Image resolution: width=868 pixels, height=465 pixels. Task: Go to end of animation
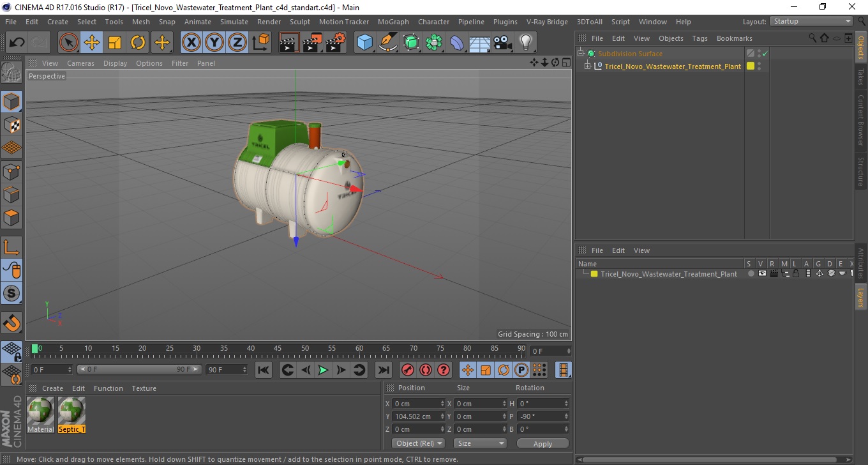coord(383,370)
